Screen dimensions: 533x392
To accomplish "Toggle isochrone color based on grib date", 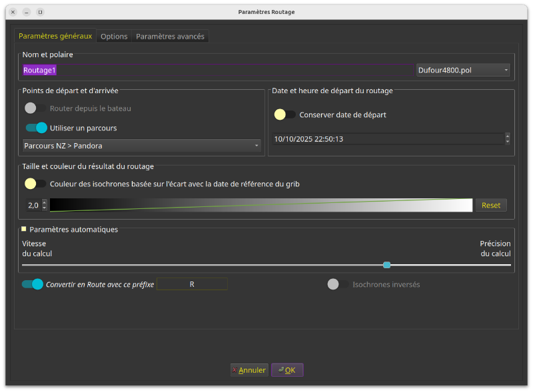I will coord(35,184).
